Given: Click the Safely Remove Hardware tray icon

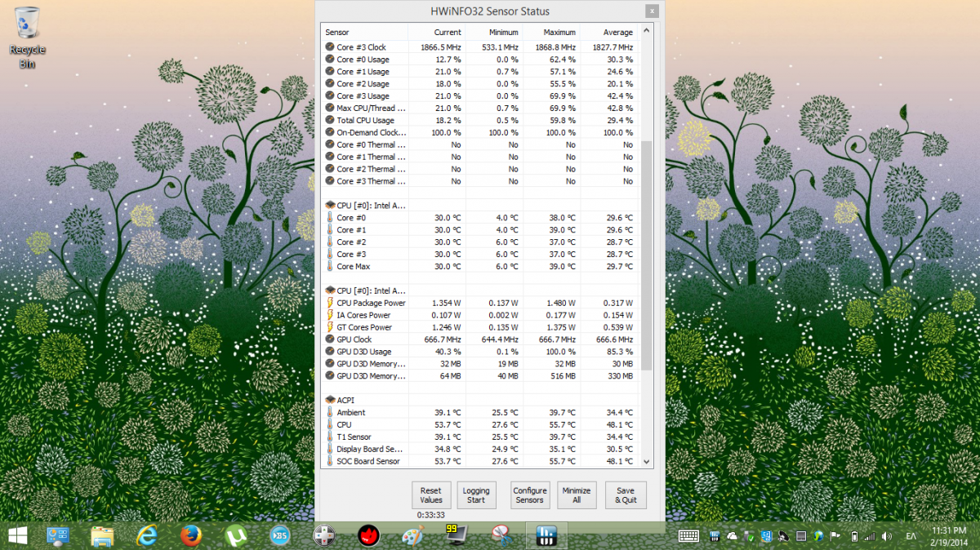Looking at the screenshot, I should pyautogui.click(x=748, y=536).
